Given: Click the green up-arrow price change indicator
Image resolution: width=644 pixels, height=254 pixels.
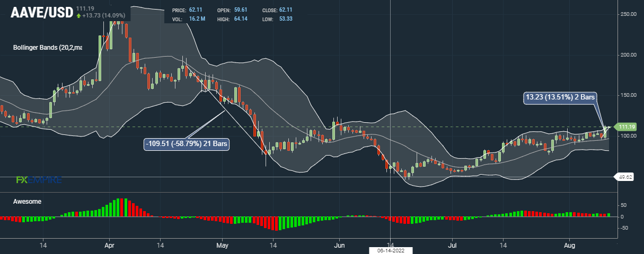Looking at the screenshot, I should pyautogui.click(x=79, y=16).
